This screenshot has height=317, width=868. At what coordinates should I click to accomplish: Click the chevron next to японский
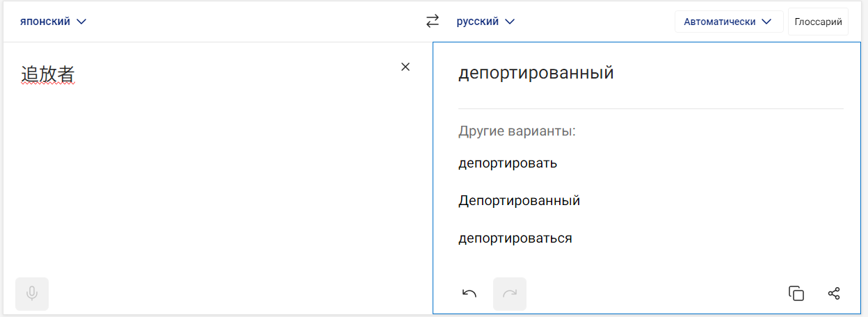coord(81,22)
